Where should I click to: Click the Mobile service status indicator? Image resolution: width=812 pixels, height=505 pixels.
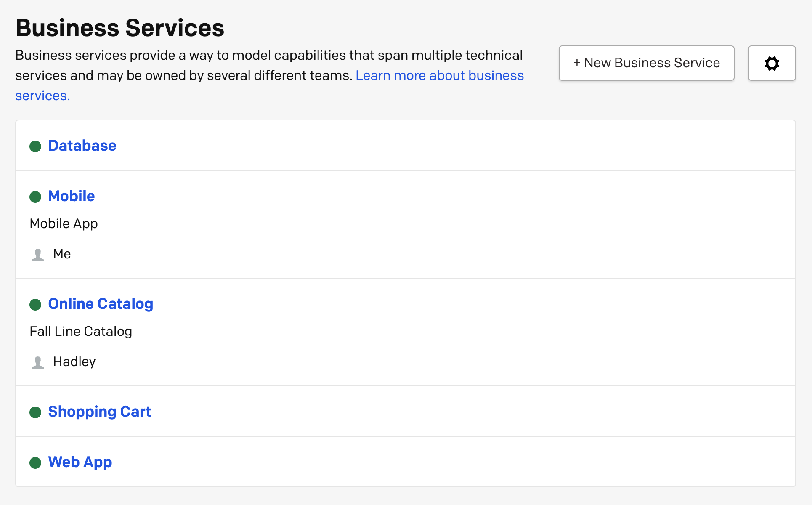coord(35,197)
